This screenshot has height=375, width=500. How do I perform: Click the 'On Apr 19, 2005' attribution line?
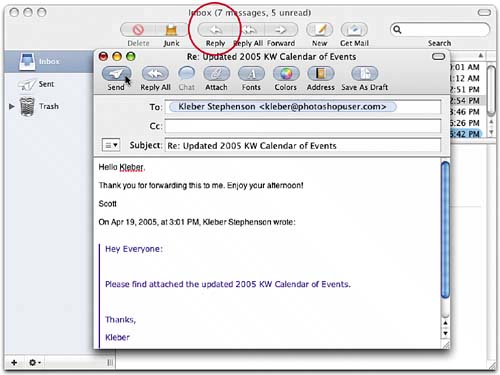197,222
